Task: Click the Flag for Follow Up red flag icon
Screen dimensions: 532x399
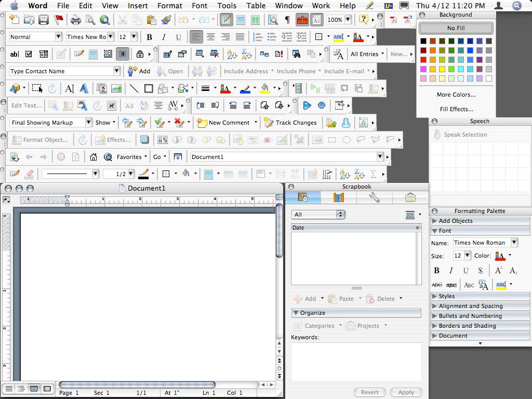Action: pyautogui.click(x=58, y=20)
